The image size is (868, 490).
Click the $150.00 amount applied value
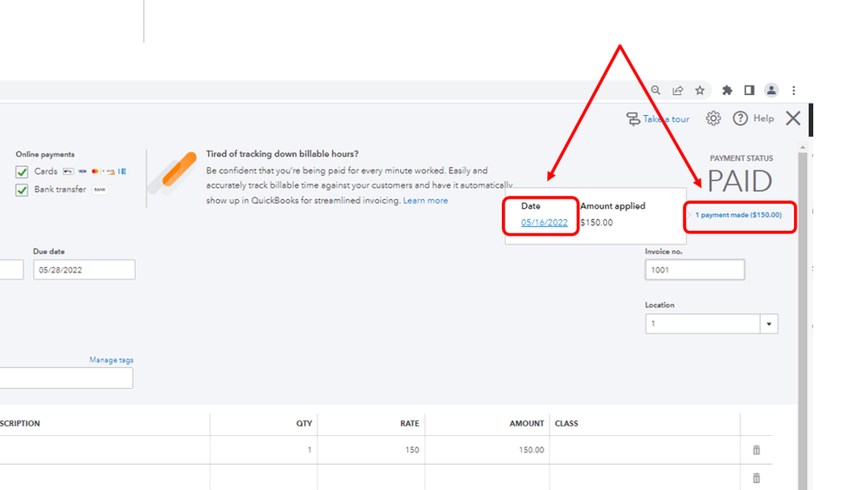[x=597, y=223]
